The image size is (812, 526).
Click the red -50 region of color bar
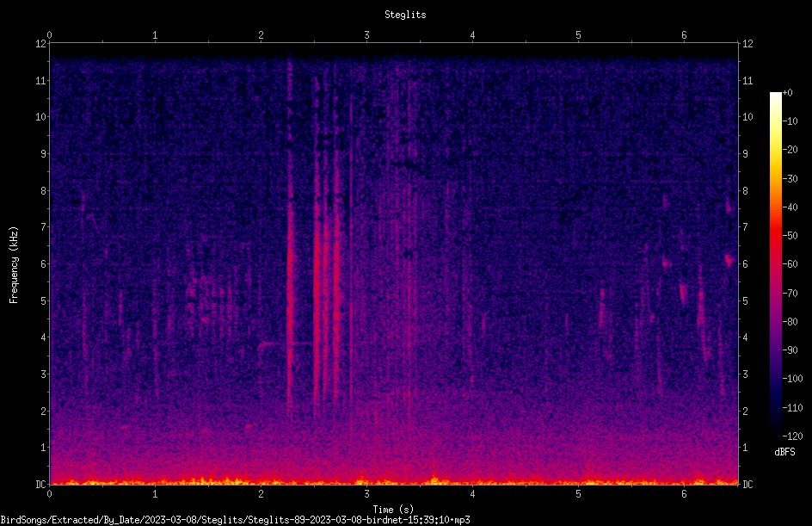[775, 236]
